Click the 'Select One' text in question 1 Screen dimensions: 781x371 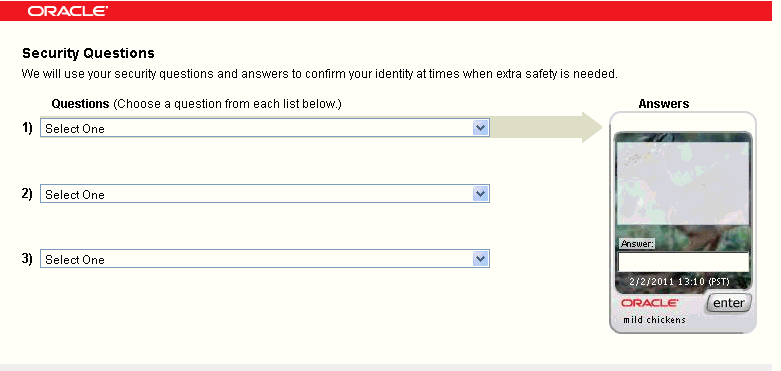[x=75, y=129]
